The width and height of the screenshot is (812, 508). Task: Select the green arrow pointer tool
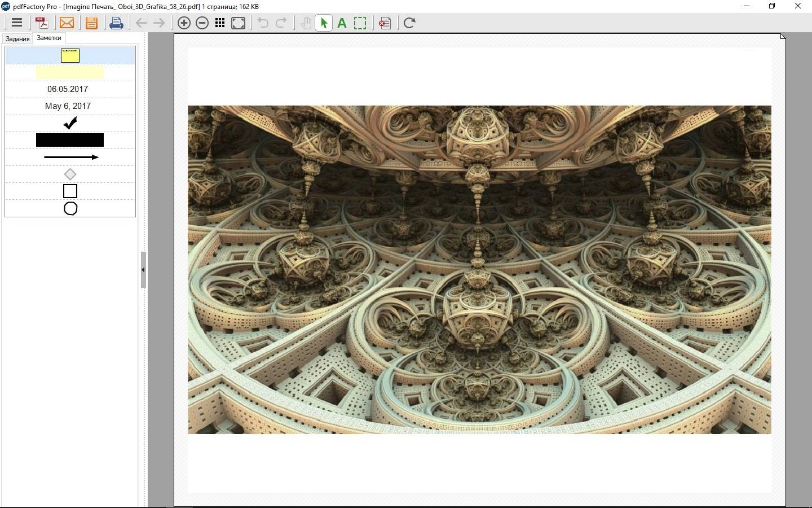pos(324,23)
